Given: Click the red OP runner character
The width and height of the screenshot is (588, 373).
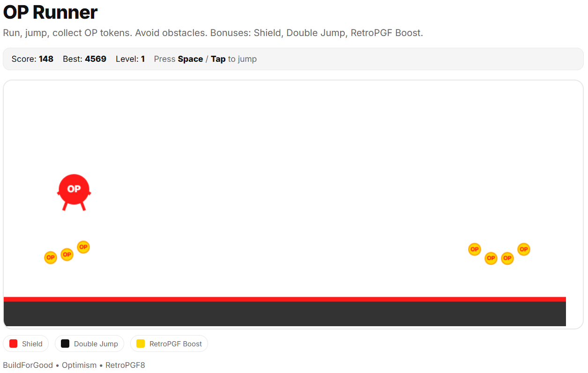Looking at the screenshot, I should coord(74,190).
